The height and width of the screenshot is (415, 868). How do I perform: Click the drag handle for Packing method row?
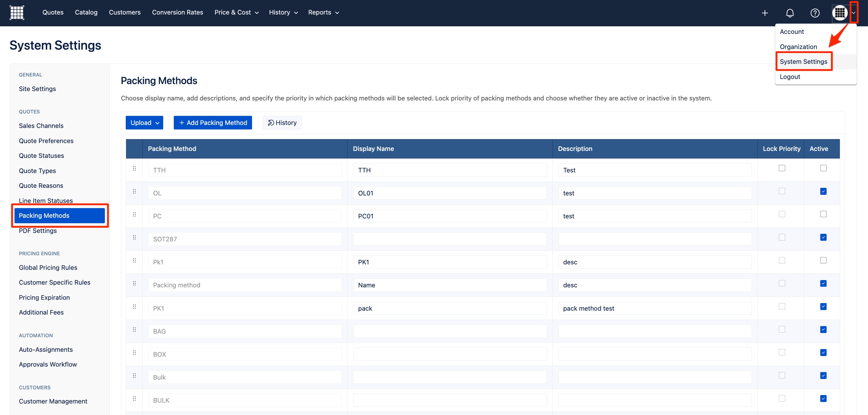click(x=134, y=283)
